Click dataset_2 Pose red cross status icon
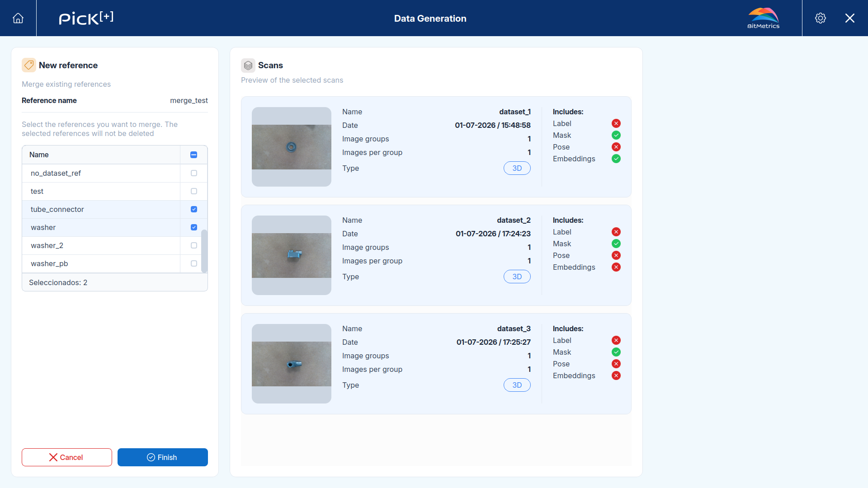This screenshot has height=488, width=868. (x=616, y=255)
